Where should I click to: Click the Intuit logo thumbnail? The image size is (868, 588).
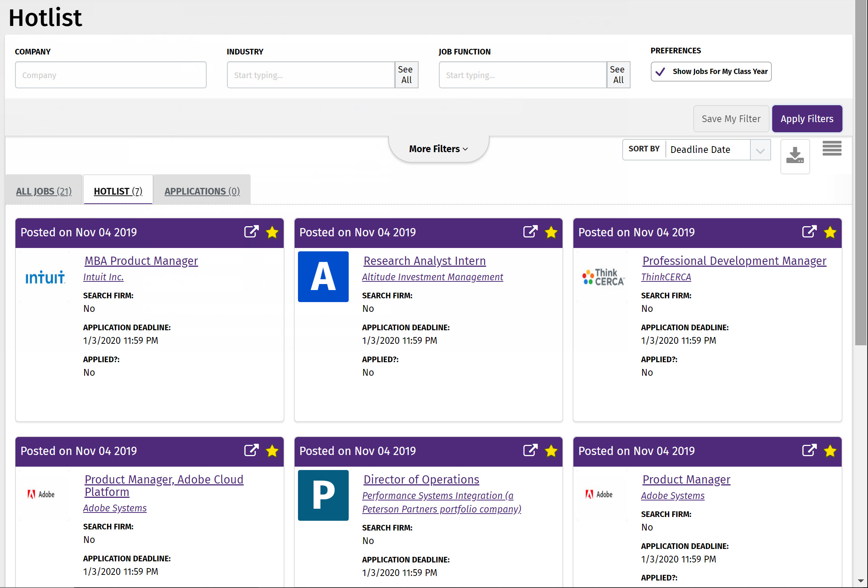click(45, 277)
